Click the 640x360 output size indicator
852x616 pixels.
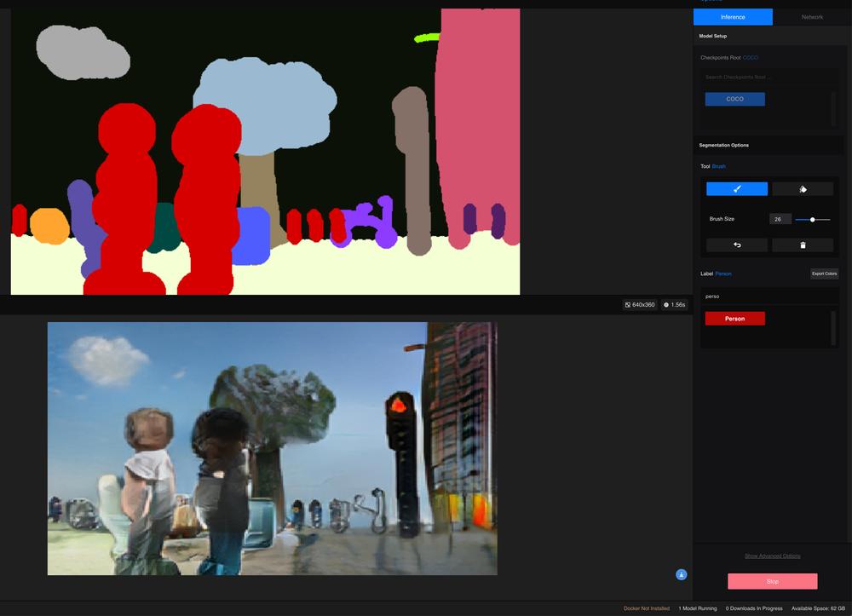640,305
